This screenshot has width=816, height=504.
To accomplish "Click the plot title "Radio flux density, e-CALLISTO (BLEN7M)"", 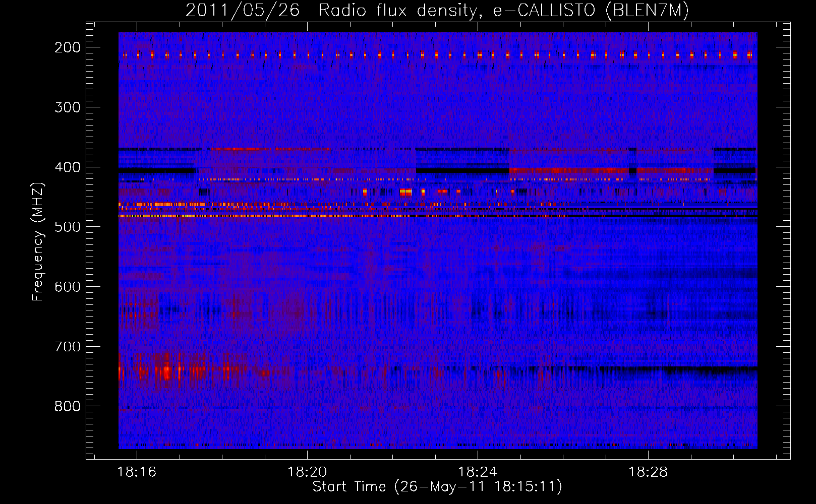I will click(x=503, y=11).
